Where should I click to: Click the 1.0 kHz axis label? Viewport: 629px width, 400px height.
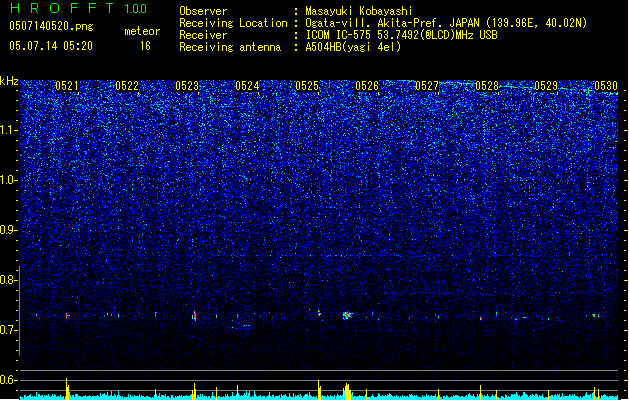pyautogui.click(x=9, y=180)
